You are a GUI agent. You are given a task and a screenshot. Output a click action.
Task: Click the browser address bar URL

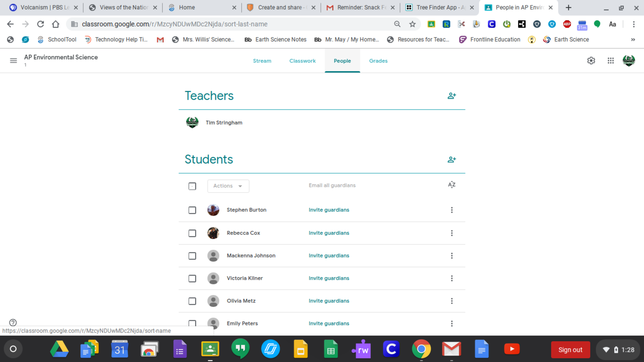point(175,24)
